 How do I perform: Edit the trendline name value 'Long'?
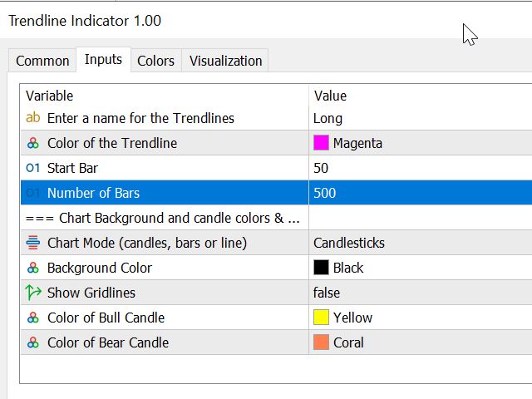(328, 118)
